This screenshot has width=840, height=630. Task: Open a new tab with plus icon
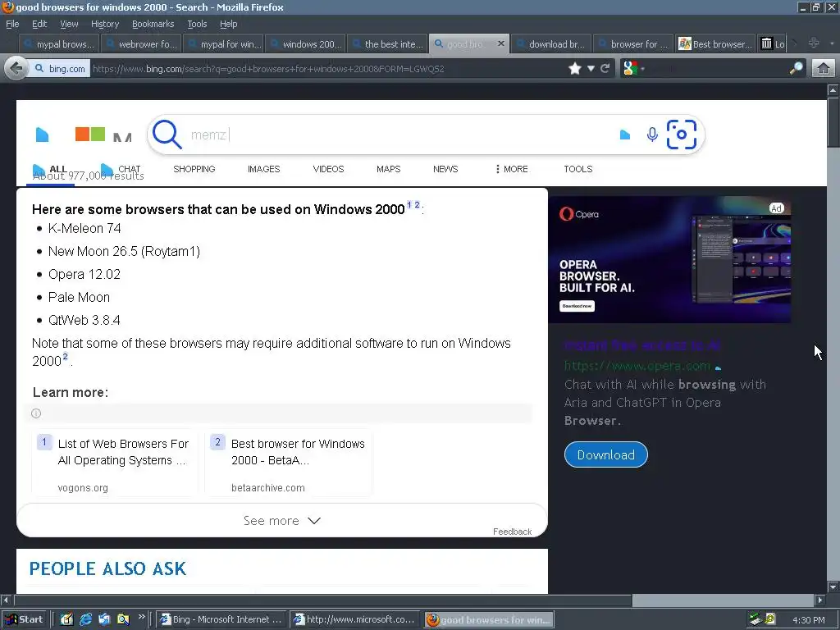(x=814, y=43)
